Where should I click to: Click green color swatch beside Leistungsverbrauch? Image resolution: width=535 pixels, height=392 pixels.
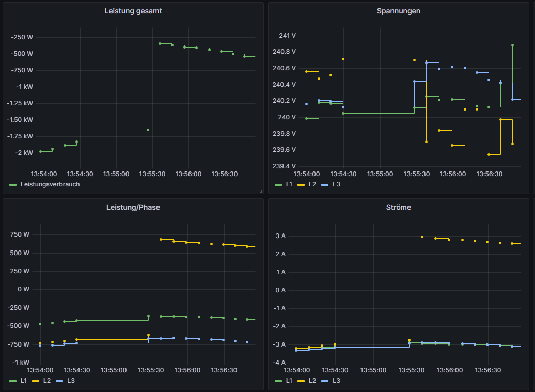pos(13,184)
